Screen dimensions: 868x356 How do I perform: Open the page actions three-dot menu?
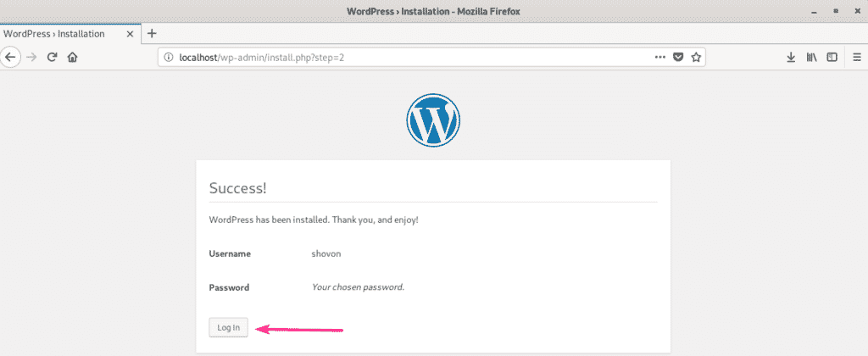(x=660, y=57)
